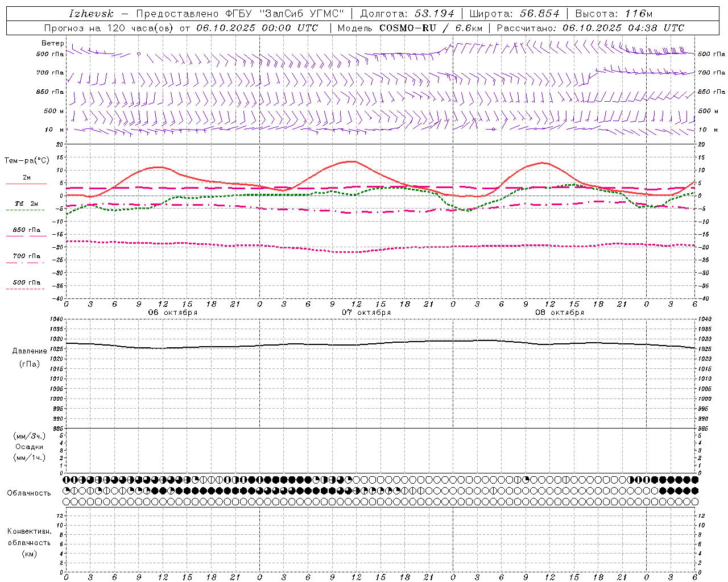The height and width of the screenshot is (582, 728).
Task: Click the Конвективн. convective cloud label
Action: (29, 531)
